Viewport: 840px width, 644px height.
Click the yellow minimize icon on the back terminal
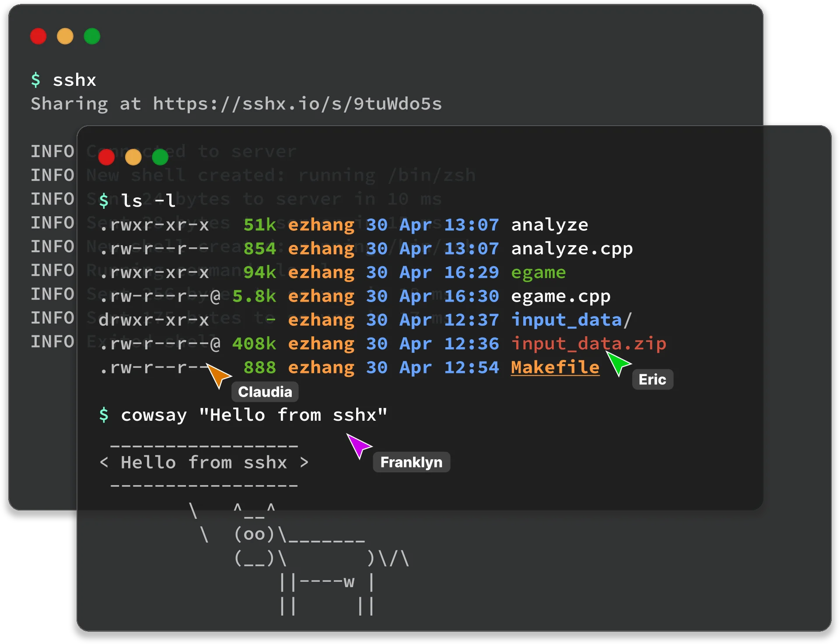click(65, 36)
